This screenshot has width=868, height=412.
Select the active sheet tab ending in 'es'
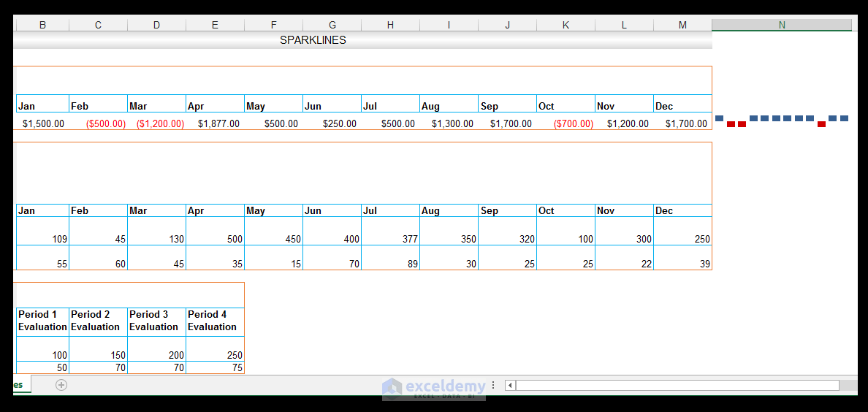click(x=22, y=384)
